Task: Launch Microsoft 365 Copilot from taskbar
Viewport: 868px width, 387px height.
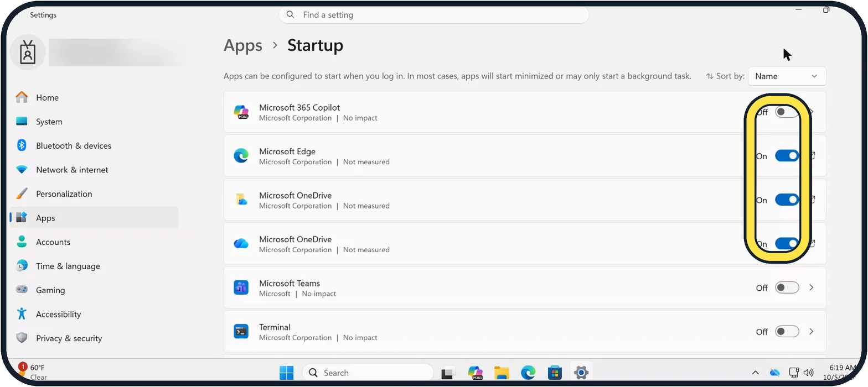Action: (x=475, y=373)
